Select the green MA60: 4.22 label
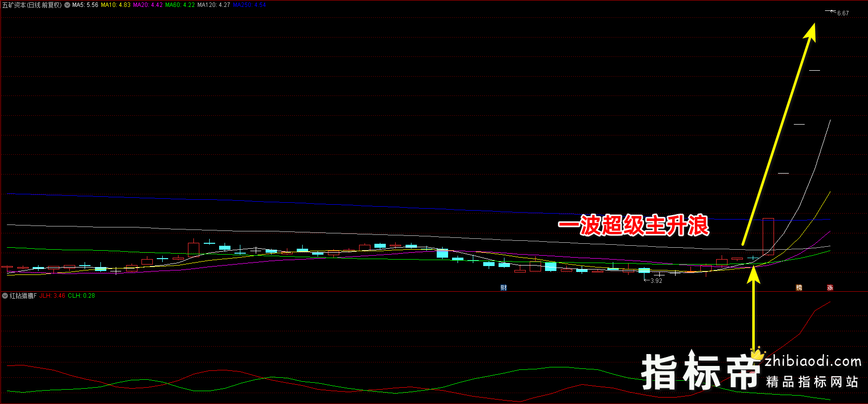868x404 pixels. [x=180, y=5]
